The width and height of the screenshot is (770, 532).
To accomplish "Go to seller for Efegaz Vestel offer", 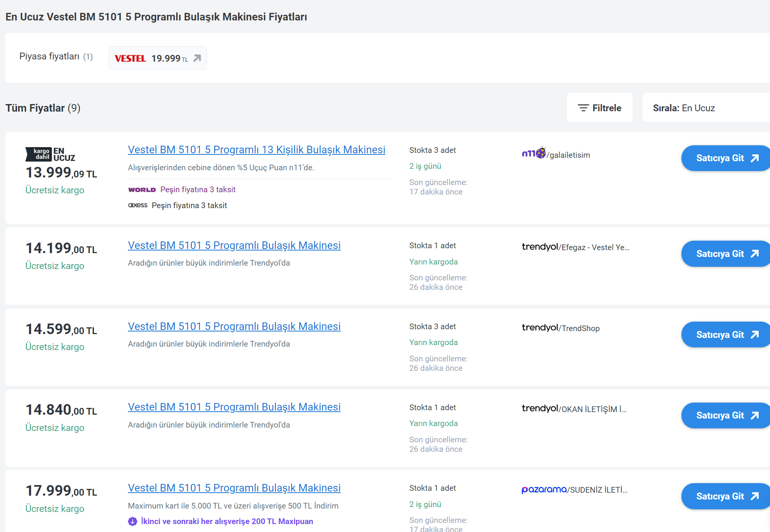I will (726, 254).
